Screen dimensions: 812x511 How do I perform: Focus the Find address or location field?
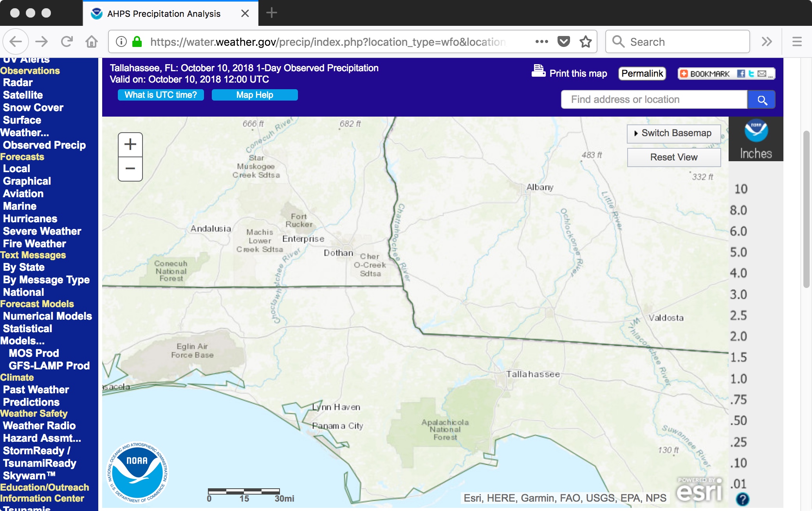pyautogui.click(x=654, y=100)
